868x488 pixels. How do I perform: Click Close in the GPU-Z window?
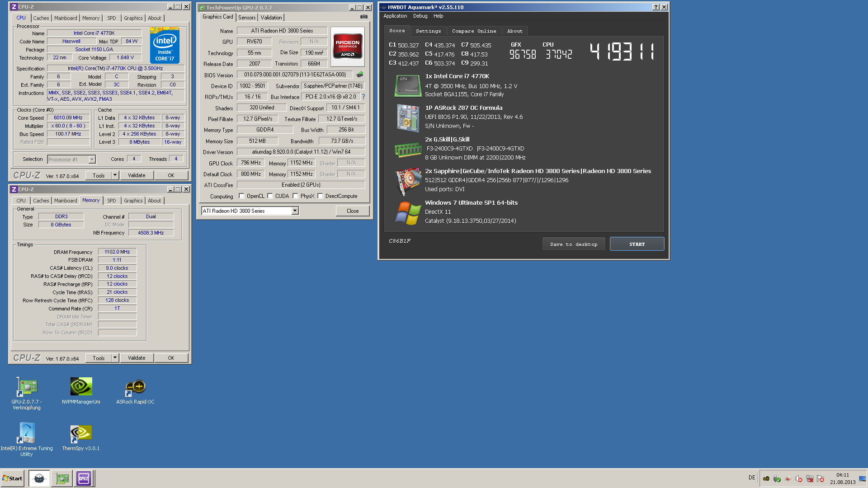point(353,211)
